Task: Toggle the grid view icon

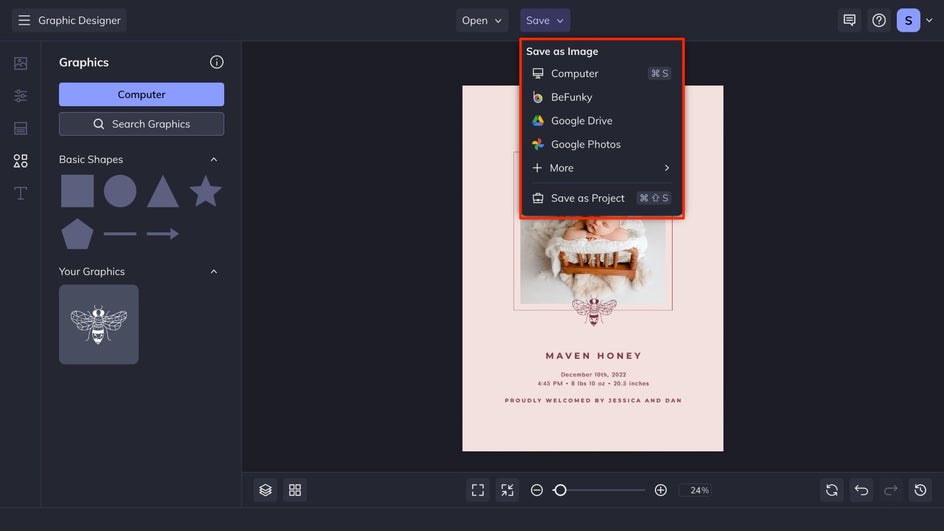Action: (295, 490)
